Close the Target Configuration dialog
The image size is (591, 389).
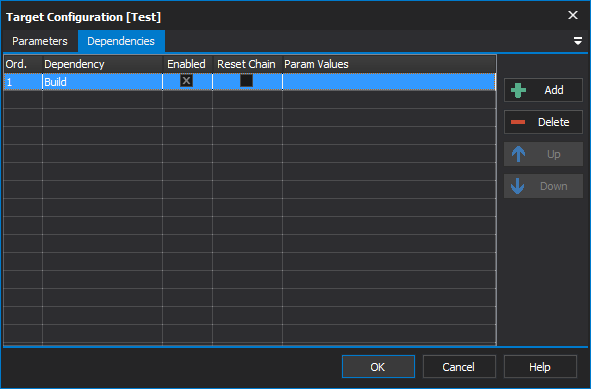tap(573, 15)
